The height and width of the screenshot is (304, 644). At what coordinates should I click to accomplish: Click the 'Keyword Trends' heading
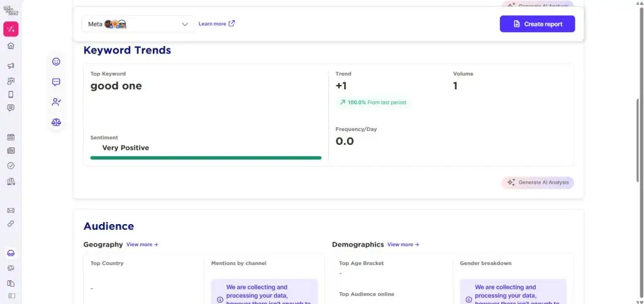[127, 50]
